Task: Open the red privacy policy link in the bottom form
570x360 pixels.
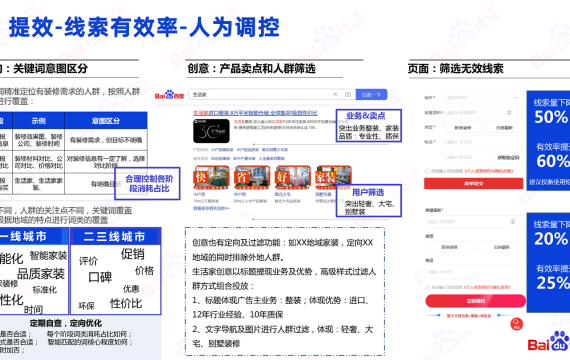Action: (487, 287)
